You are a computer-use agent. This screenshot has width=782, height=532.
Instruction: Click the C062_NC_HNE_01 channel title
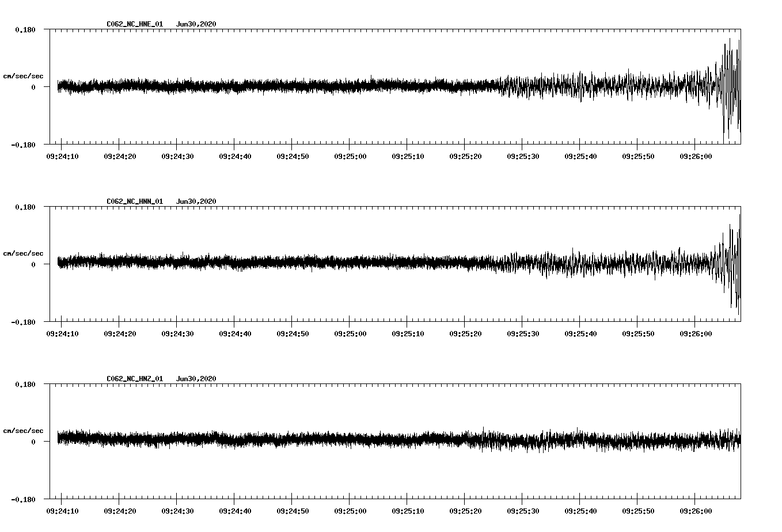tap(135, 24)
